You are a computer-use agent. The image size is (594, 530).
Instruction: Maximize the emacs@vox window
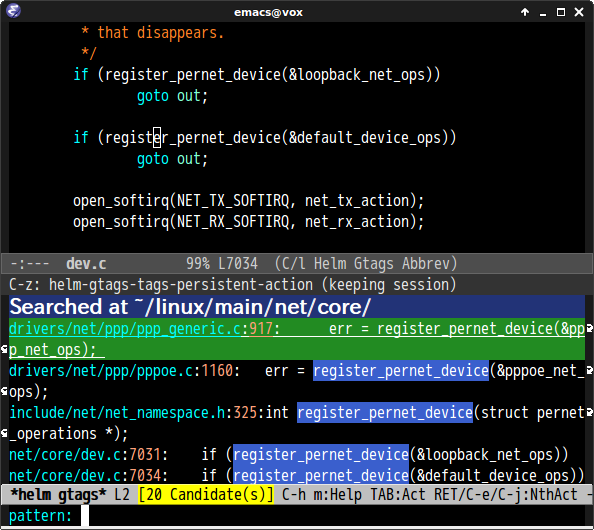point(561,12)
